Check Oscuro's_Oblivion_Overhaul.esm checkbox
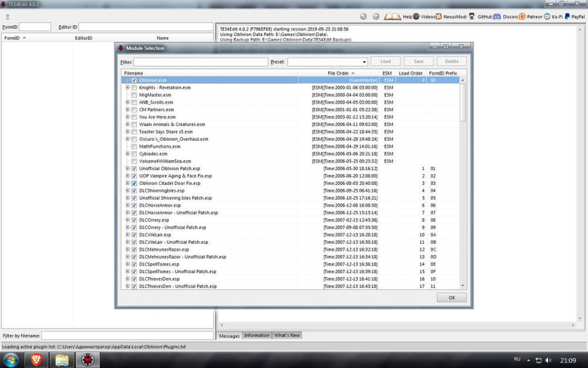Viewport: 588px width, 368px height. pyautogui.click(x=134, y=139)
